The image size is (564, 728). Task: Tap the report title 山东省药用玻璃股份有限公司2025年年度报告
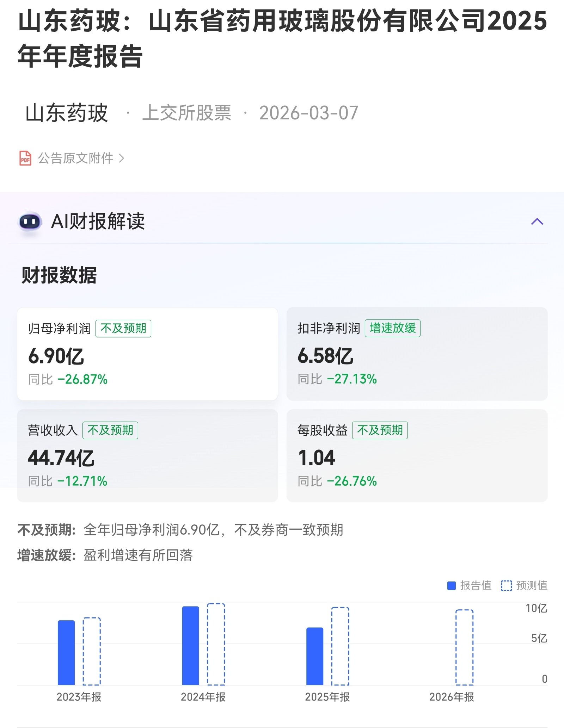[x=282, y=38]
